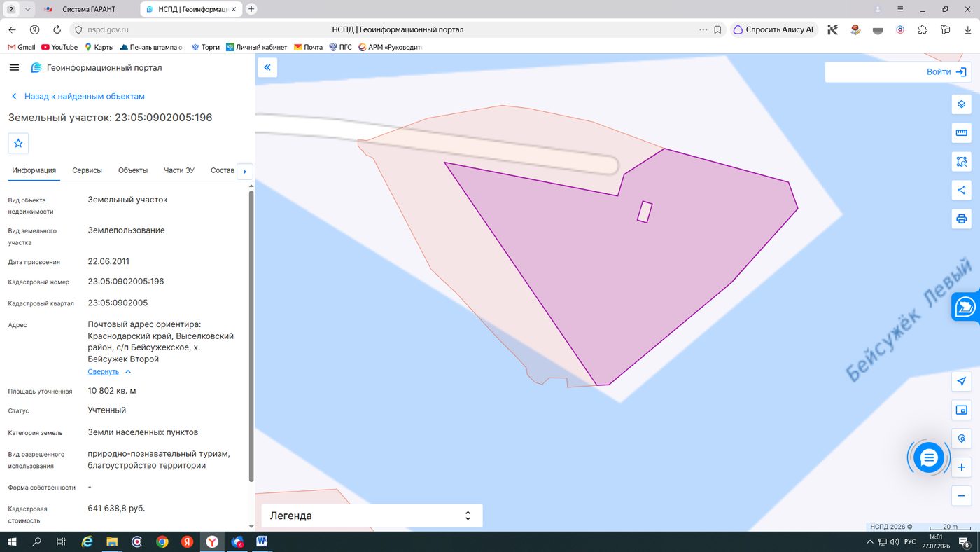Open the Windows Start menu
The image size is (980, 552).
(12, 541)
